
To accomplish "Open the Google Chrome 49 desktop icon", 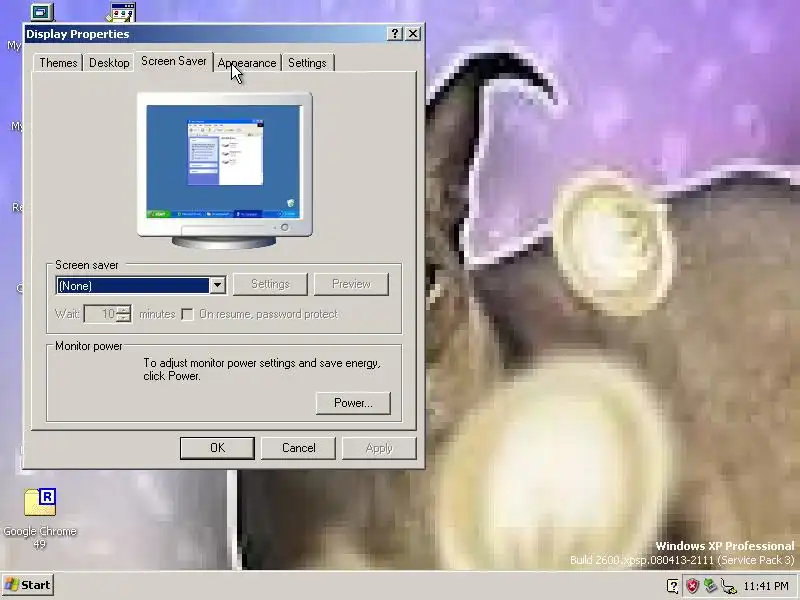I will [40, 518].
